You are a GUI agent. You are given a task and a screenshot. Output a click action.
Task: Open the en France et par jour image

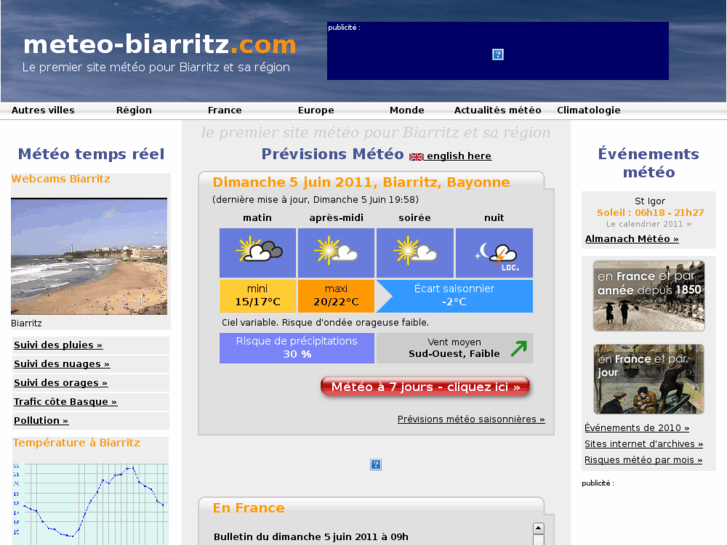(649, 379)
